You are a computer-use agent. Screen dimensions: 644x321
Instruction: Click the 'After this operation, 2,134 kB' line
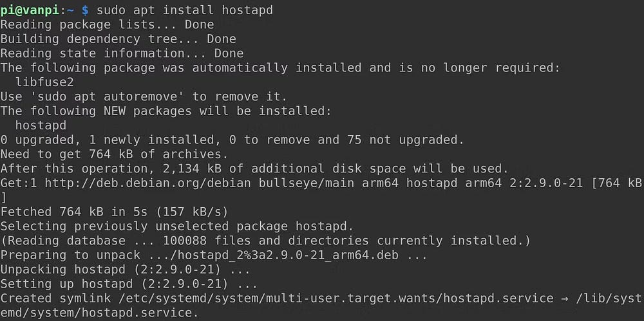pyautogui.click(x=254, y=169)
